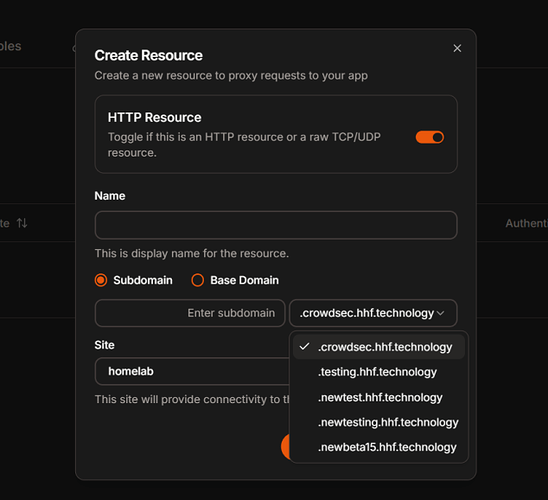The width and height of the screenshot is (548, 500).
Task: Collapse the domain dropdown via its chevron
Action: 440,313
